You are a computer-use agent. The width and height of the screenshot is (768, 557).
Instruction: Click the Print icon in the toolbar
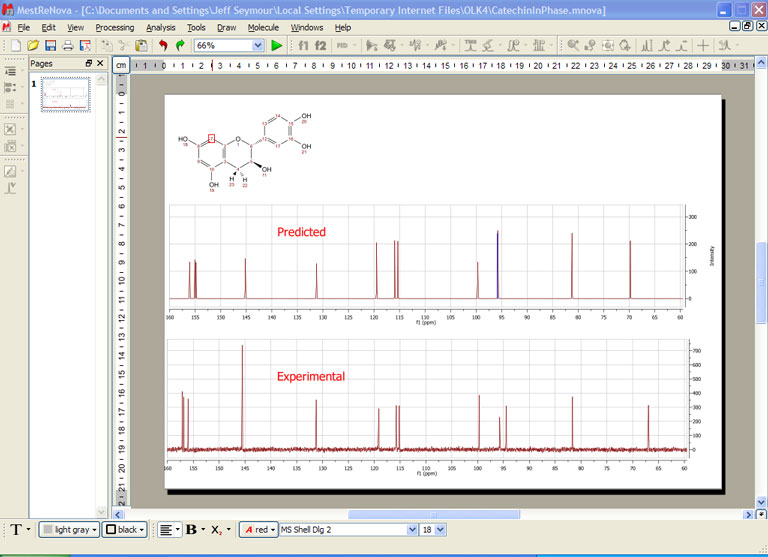(x=67, y=46)
